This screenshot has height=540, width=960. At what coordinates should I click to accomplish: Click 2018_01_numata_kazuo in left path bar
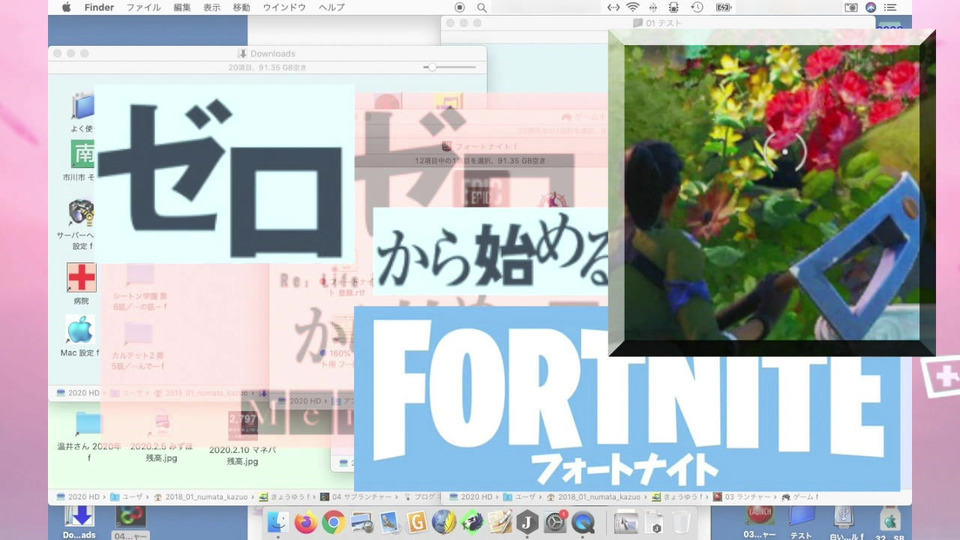click(201, 497)
